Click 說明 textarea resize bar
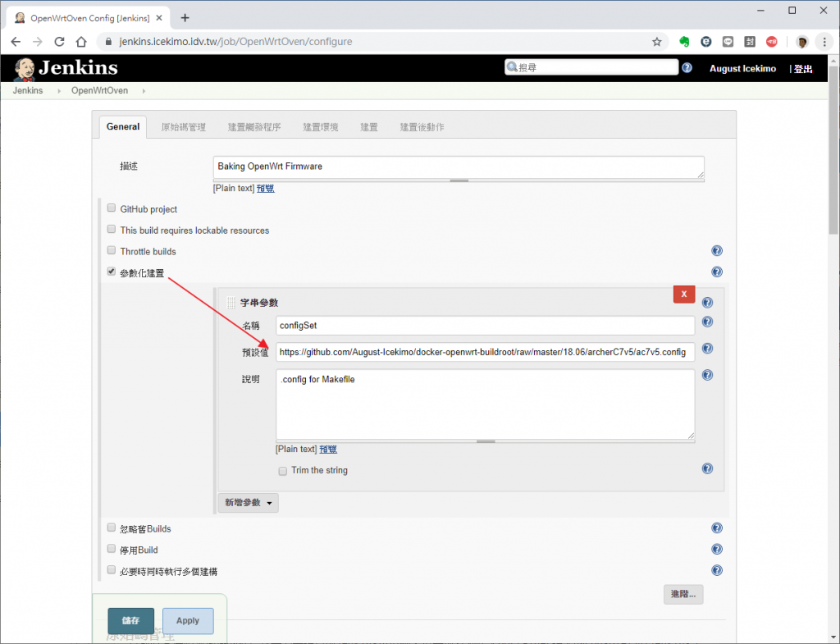 486,441
